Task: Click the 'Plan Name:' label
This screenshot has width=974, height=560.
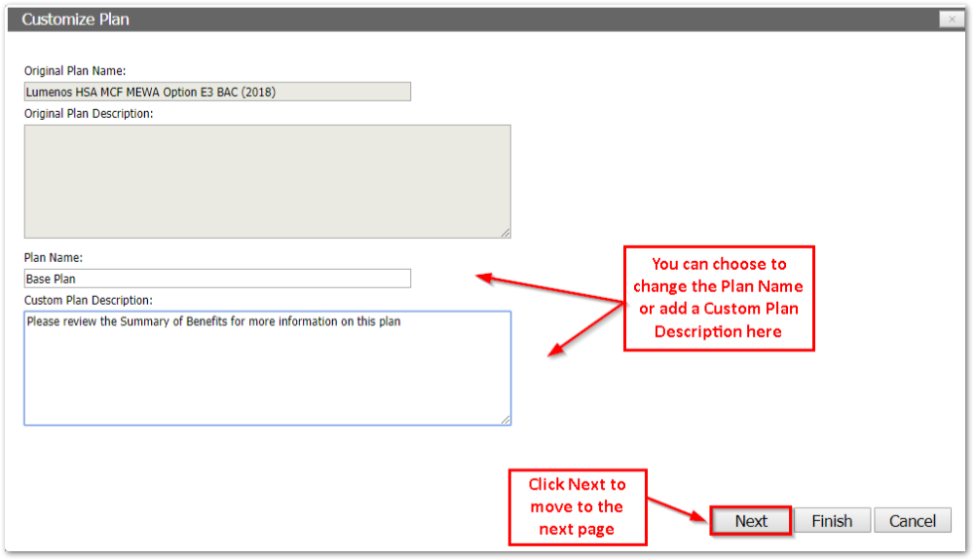Action: [54, 258]
